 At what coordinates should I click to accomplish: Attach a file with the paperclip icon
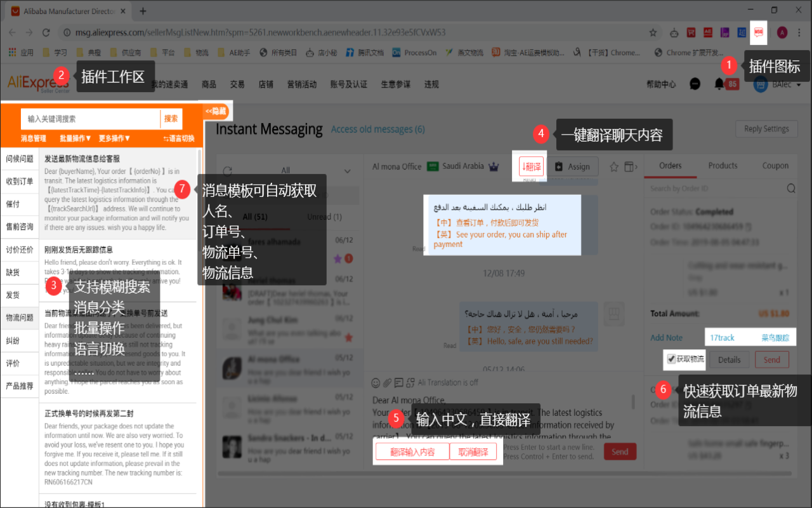coord(386,382)
